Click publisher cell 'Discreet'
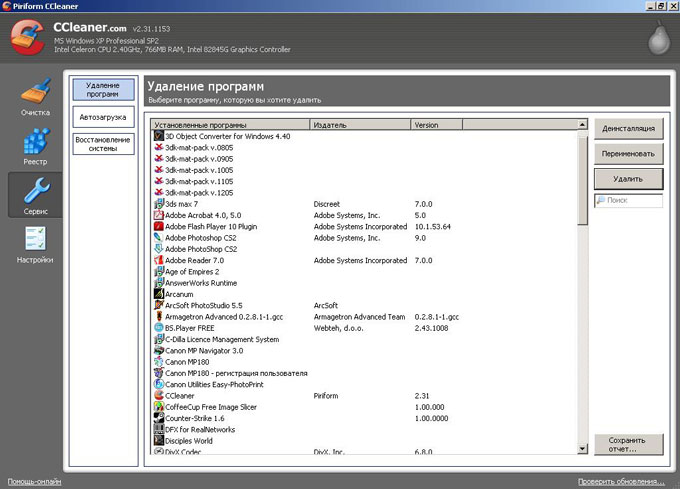680x489 pixels. click(327, 204)
